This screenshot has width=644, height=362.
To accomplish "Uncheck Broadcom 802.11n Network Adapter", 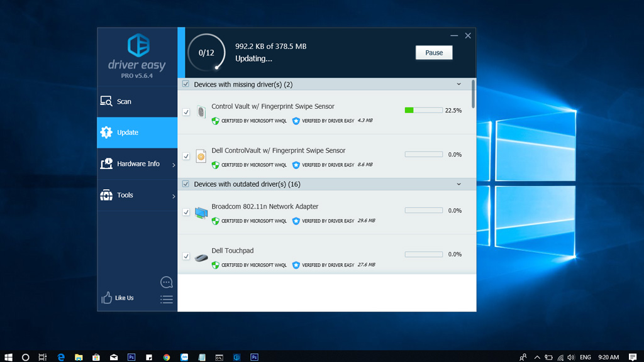I will pyautogui.click(x=186, y=212).
